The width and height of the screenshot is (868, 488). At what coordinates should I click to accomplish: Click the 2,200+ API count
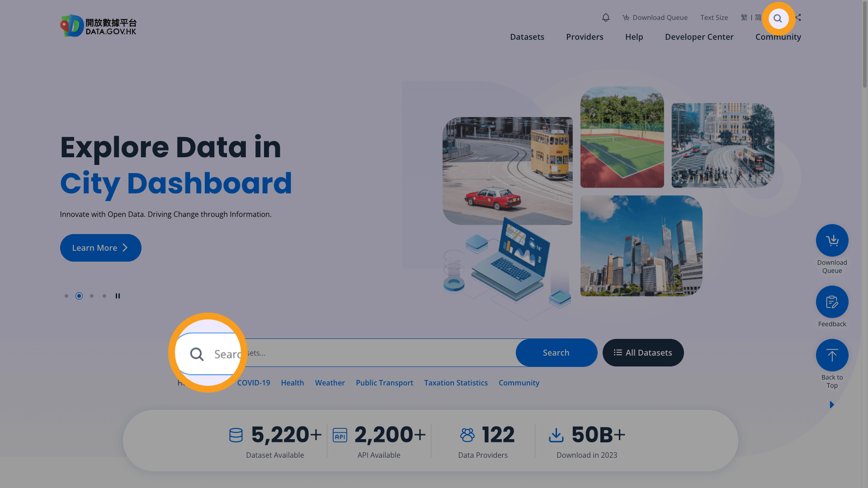pos(390,435)
